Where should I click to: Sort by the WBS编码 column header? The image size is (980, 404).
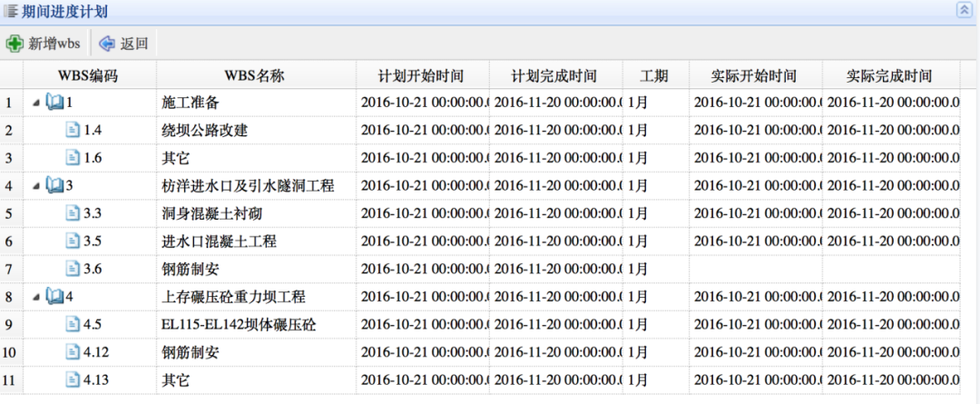point(90,75)
